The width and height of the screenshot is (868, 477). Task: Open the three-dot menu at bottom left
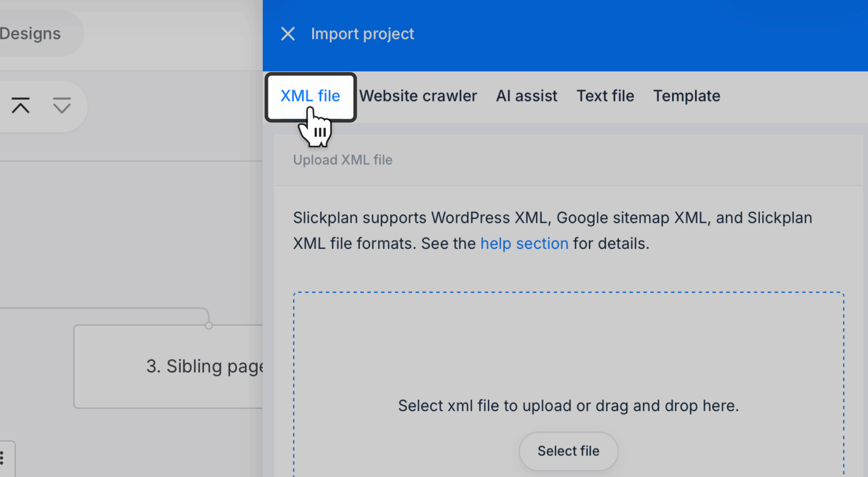pyautogui.click(x=2, y=458)
